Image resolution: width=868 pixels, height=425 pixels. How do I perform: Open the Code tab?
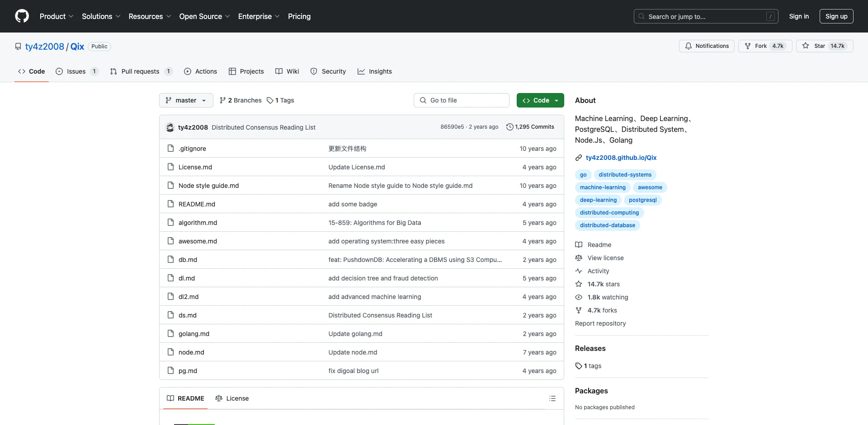click(32, 71)
